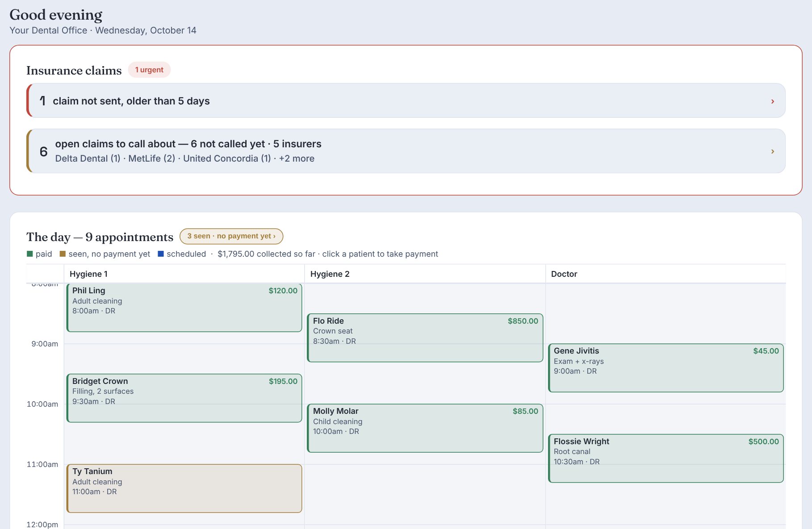Screen dimensions: 812x529
Task: Click the $850.00 amount on Flo Ride
Action: coord(523,321)
